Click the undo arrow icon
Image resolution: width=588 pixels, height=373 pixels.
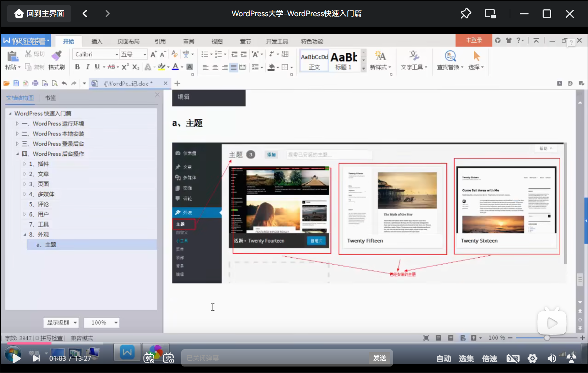tap(64, 83)
